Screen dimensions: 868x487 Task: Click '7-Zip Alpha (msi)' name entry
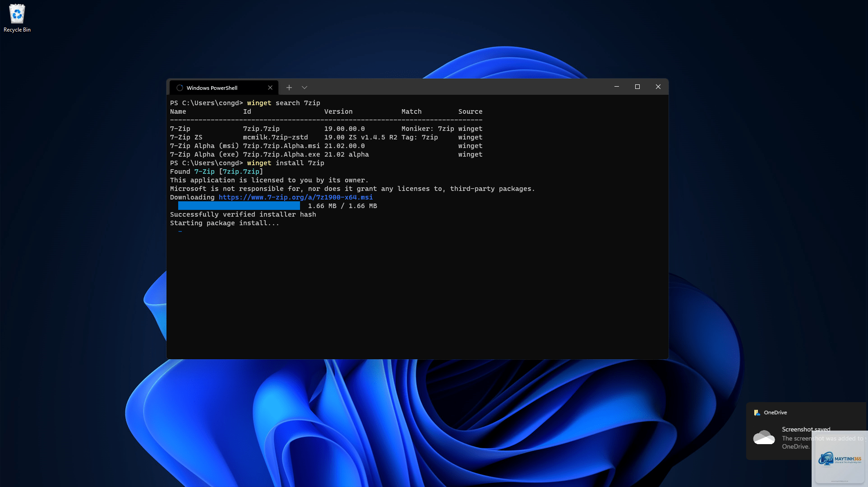(x=204, y=146)
